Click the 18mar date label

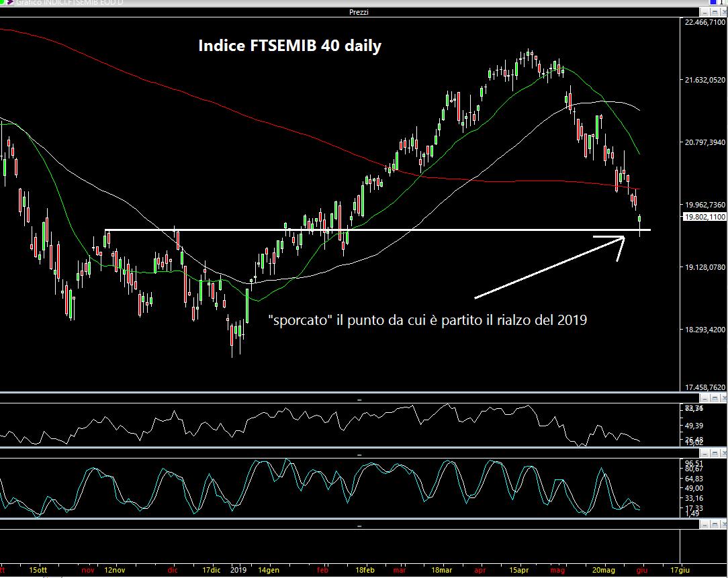click(441, 570)
